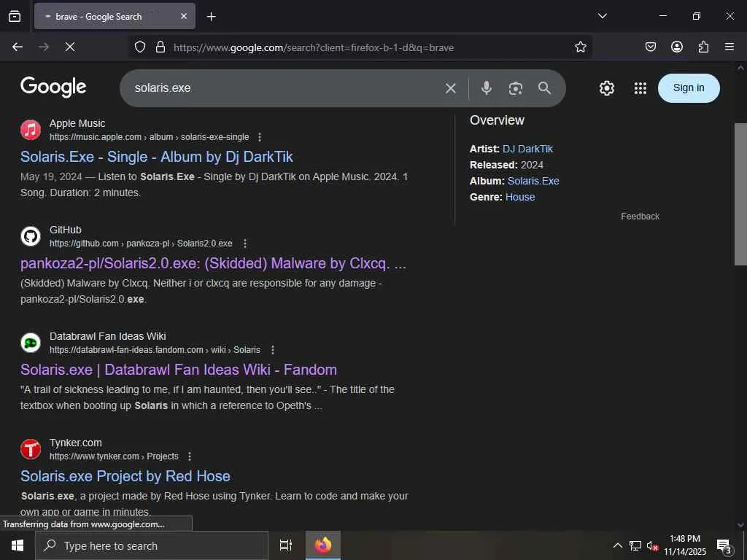
Task: Open network status tray icon
Action: (635, 545)
